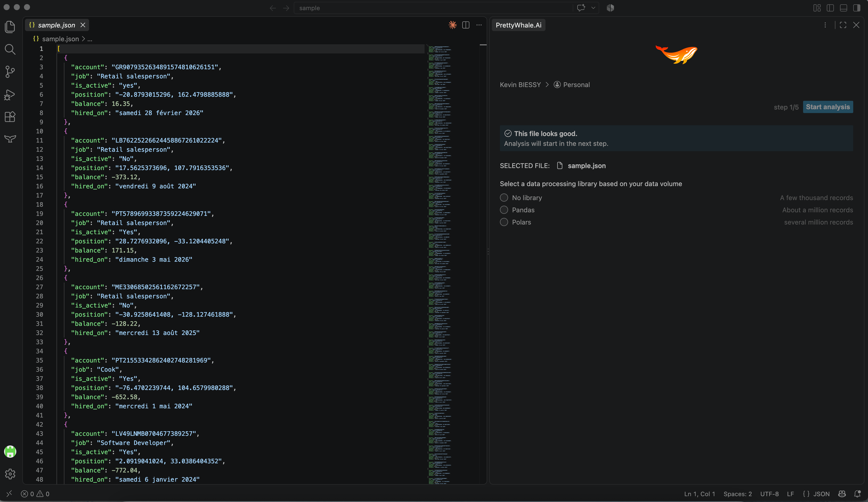
Task: Click the orange starburst icon in editor toolbar
Action: pos(453,25)
